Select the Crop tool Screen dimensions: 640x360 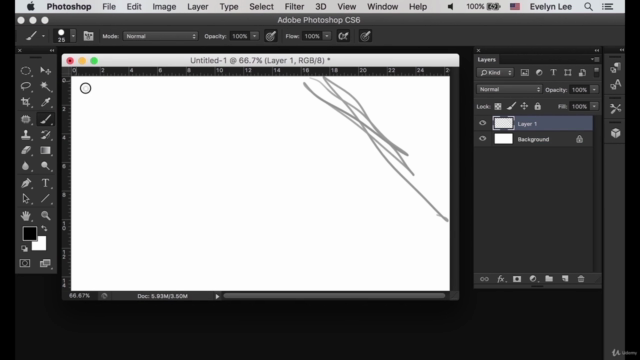click(26, 102)
